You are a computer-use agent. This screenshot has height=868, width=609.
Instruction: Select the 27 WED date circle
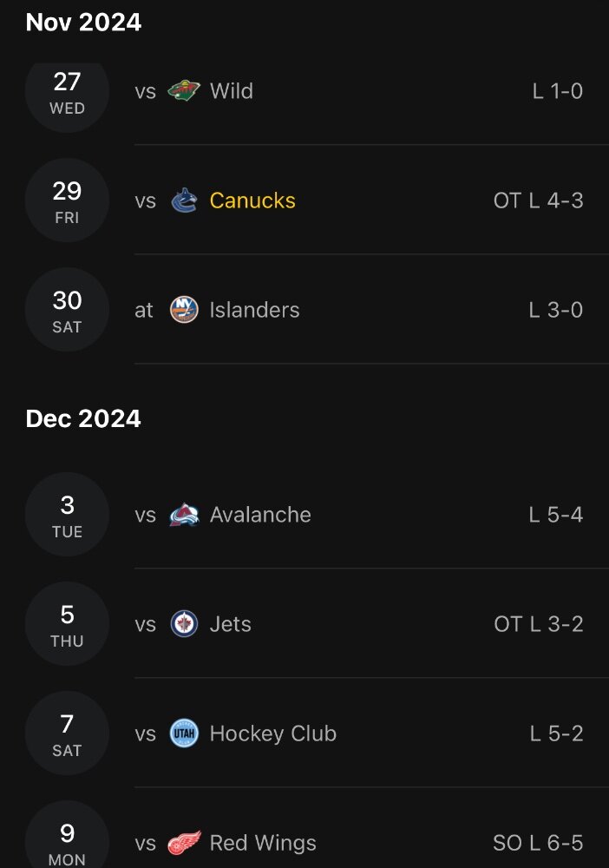pyautogui.click(x=67, y=91)
